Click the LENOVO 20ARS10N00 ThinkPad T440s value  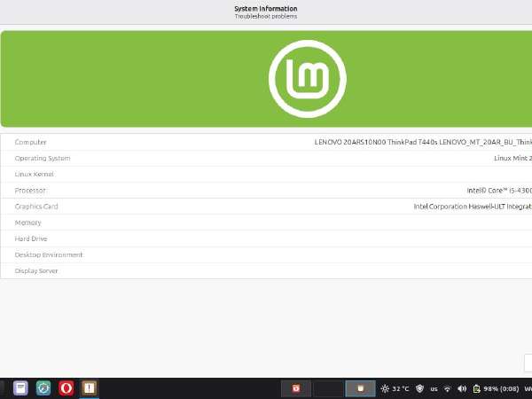[423, 142]
